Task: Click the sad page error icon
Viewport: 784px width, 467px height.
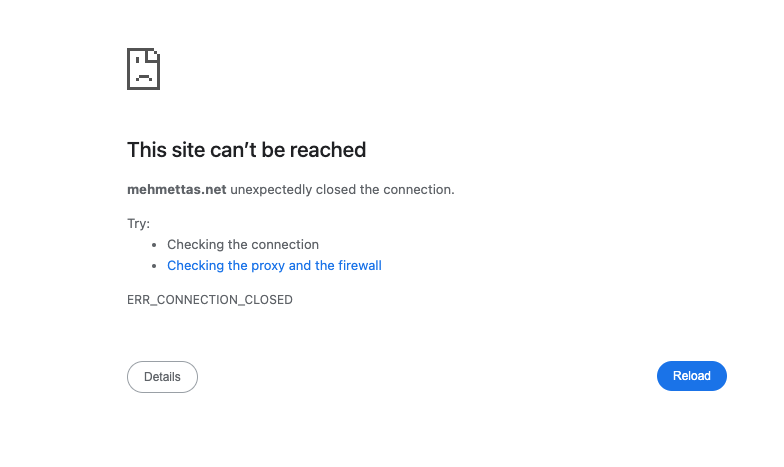Action: [x=144, y=68]
